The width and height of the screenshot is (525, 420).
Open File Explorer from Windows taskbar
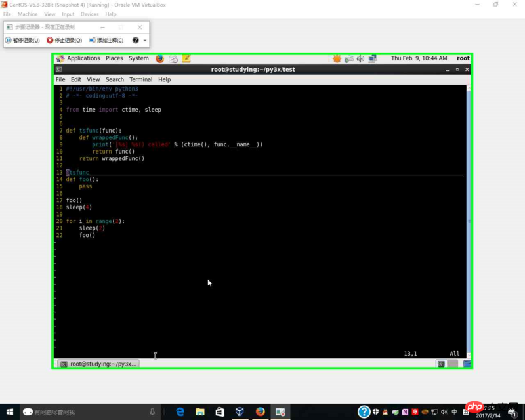pos(200,411)
